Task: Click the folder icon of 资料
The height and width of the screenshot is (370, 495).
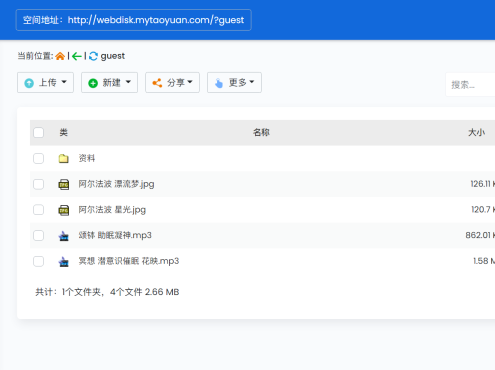Action: [x=64, y=158]
